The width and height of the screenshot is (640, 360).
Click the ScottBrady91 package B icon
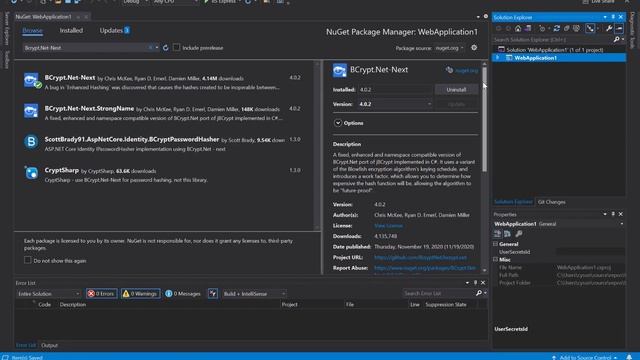click(31, 142)
